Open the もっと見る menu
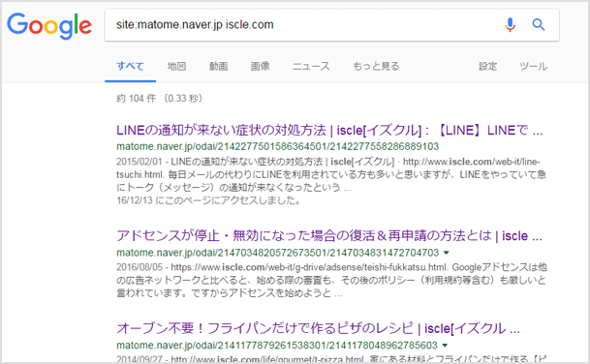 coord(376,66)
